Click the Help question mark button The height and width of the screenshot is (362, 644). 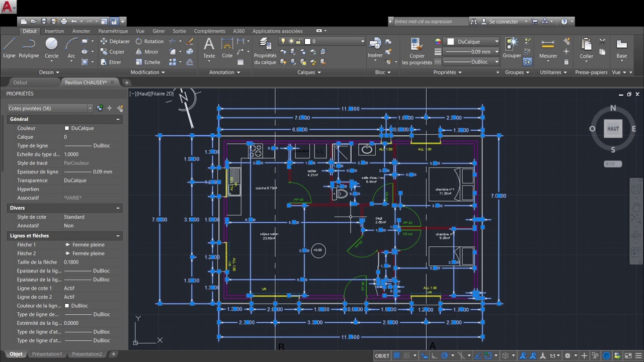click(564, 22)
